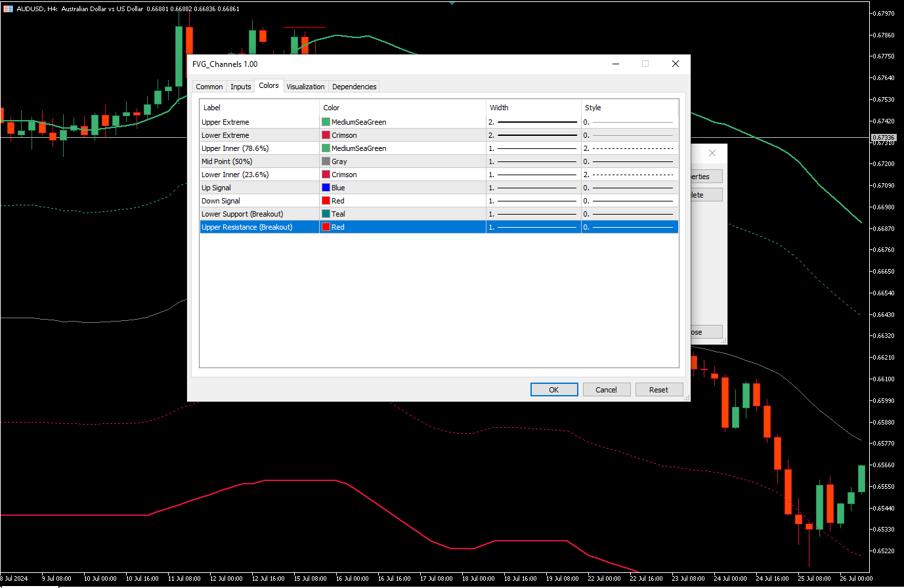Maximize the FVG_Channels dialog window
Viewport: 904px width, 588px height.
coord(645,64)
